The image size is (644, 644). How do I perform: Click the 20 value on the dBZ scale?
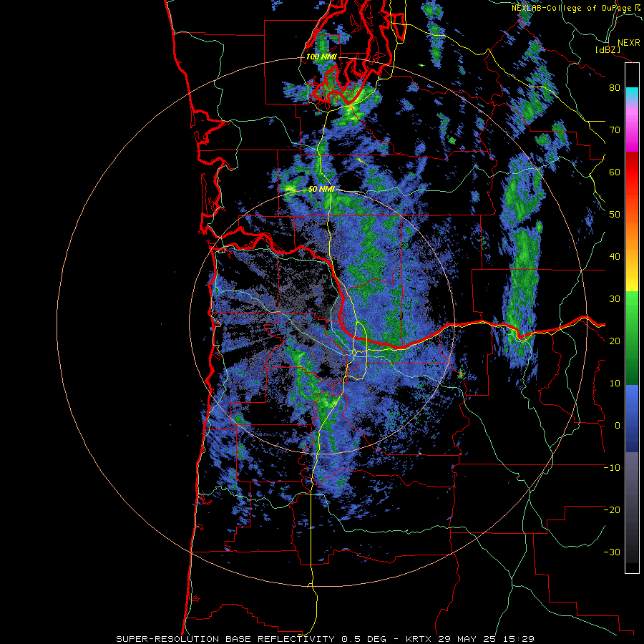(x=615, y=341)
